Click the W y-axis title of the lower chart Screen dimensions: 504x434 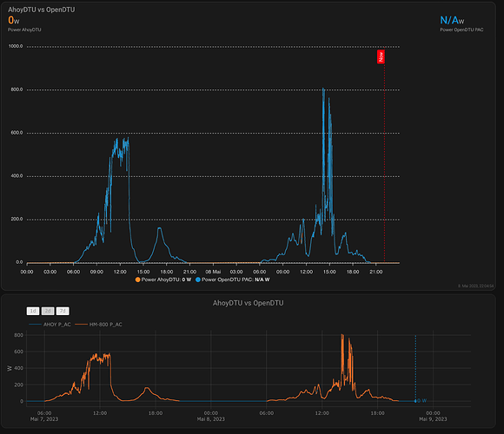pyautogui.click(x=10, y=368)
